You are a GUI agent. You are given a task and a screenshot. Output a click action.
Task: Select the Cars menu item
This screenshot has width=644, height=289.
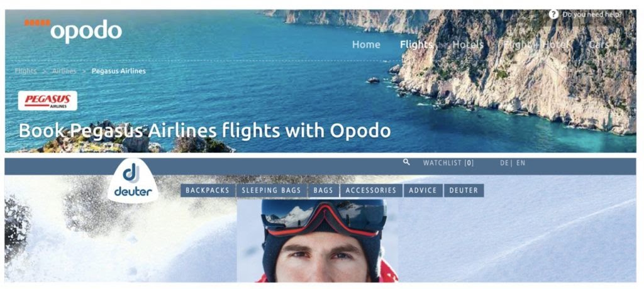point(598,45)
